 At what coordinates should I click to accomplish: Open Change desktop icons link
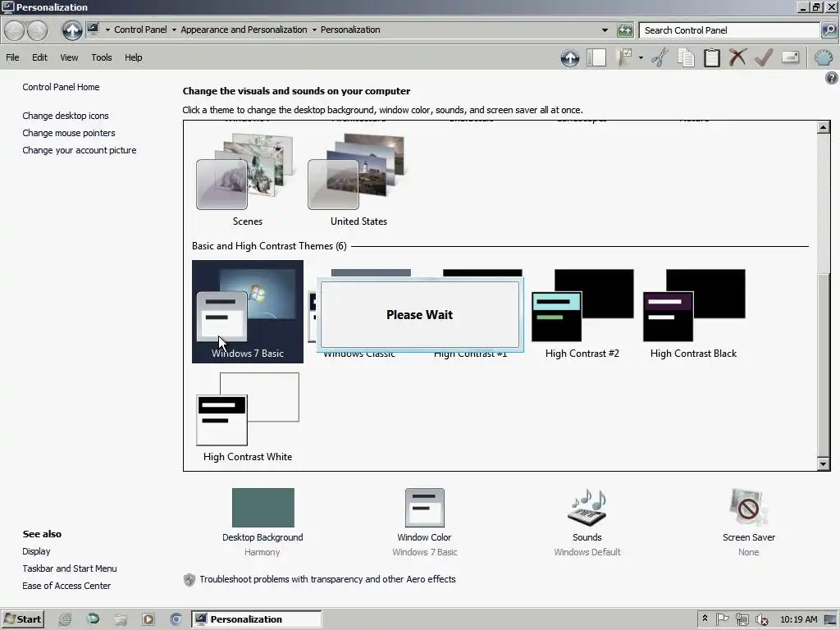coord(66,116)
